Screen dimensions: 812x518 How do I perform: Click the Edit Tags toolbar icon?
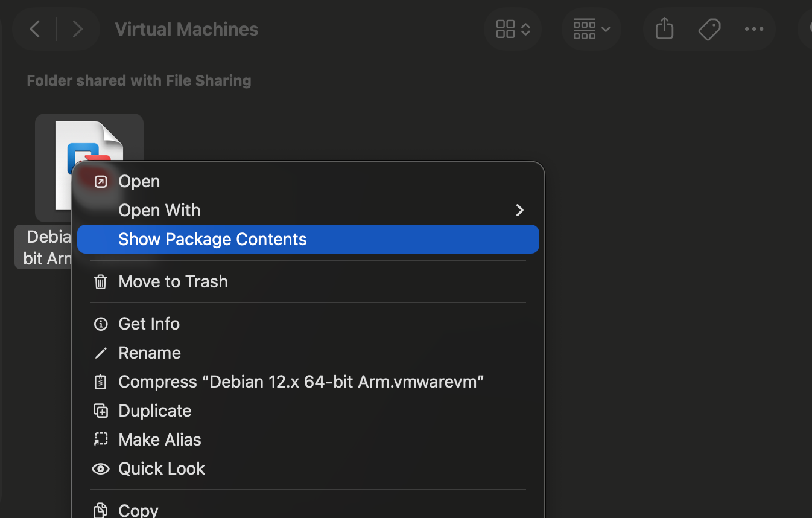click(x=709, y=29)
